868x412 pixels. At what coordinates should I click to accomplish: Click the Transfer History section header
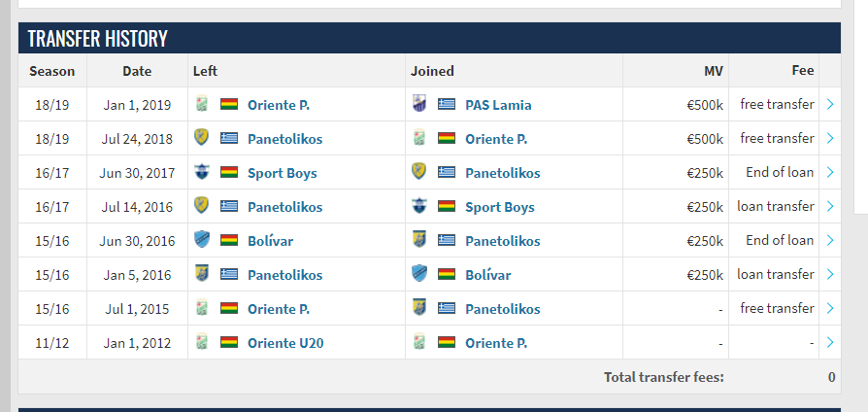98,39
